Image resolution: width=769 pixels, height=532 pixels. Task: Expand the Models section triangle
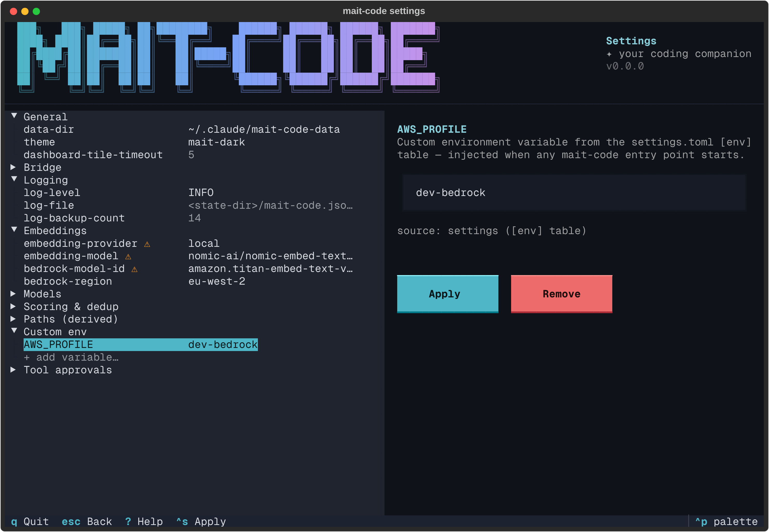coord(13,294)
